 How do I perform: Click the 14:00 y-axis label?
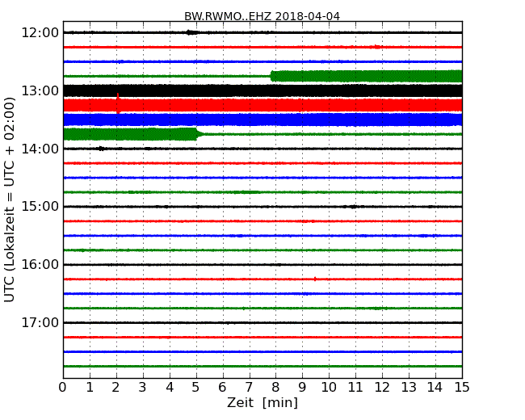click(40, 149)
